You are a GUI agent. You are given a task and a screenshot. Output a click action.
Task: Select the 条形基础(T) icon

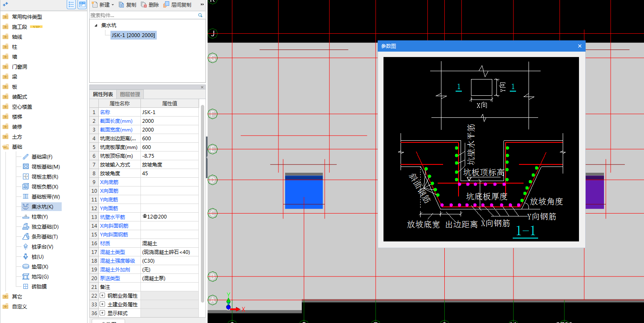point(26,236)
